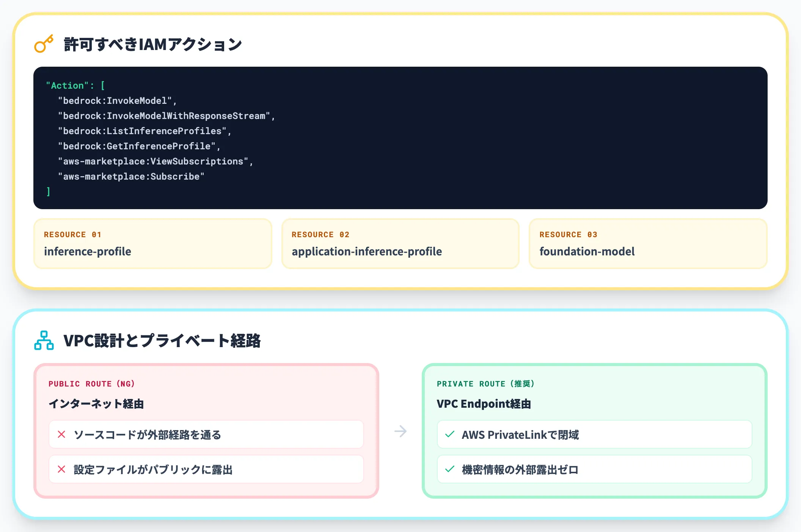Click the "bedrock:InvokeModelWithResponseStream" code line
This screenshot has height=532, width=801.
point(166,116)
